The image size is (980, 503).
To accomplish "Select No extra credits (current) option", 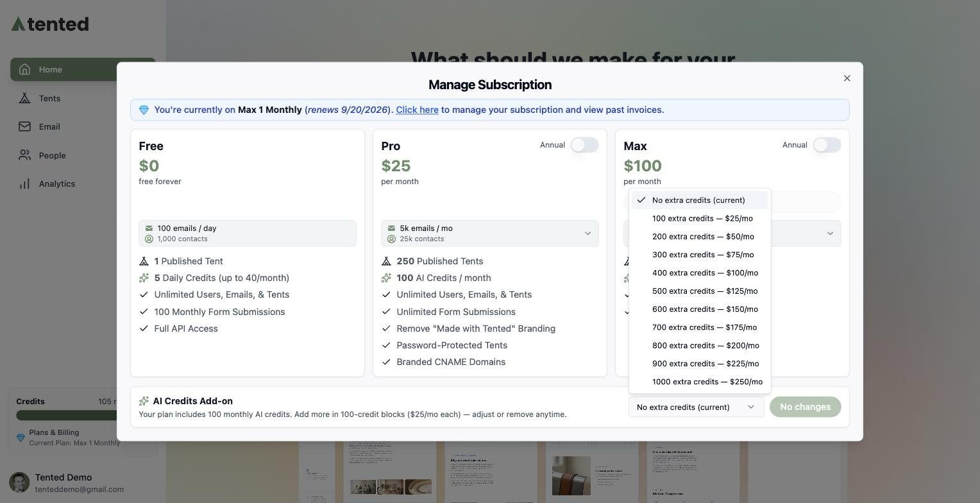I will click(700, 200).
